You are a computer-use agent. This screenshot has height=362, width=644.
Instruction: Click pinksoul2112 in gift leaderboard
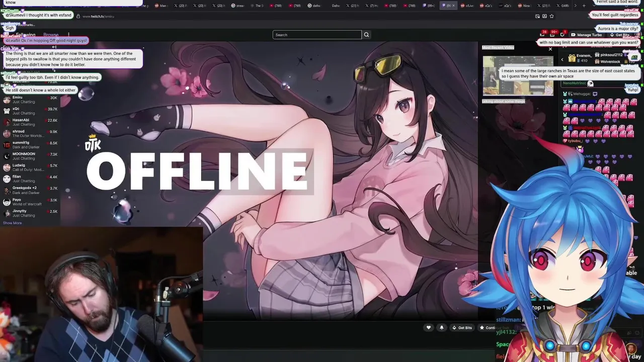pyautogui.click(x=608, y=55)
